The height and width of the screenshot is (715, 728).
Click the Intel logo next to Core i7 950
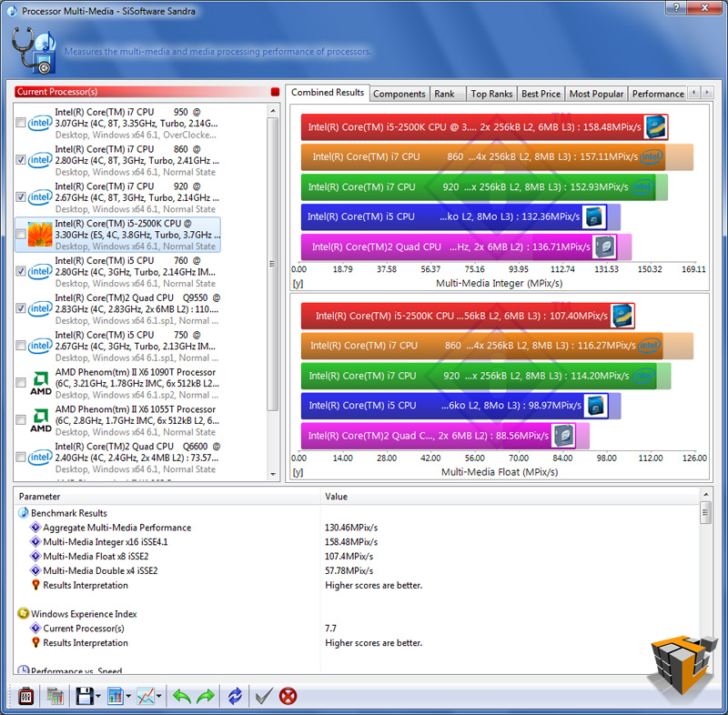point(40,123)
